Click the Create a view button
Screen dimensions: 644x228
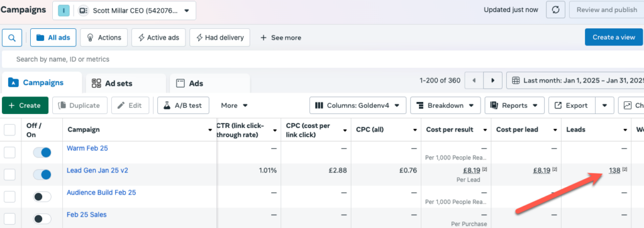pos(614,37)
